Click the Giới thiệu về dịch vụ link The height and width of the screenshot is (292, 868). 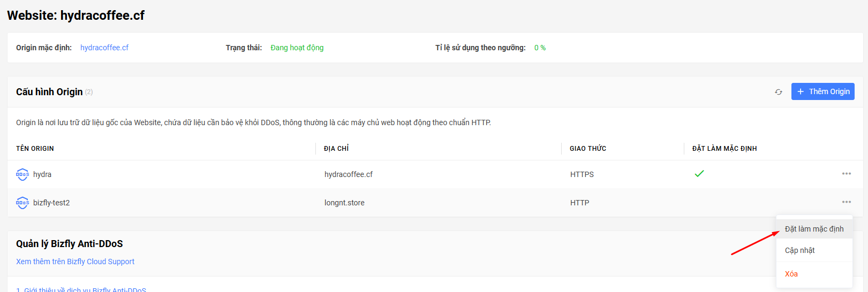pos(81,289)
